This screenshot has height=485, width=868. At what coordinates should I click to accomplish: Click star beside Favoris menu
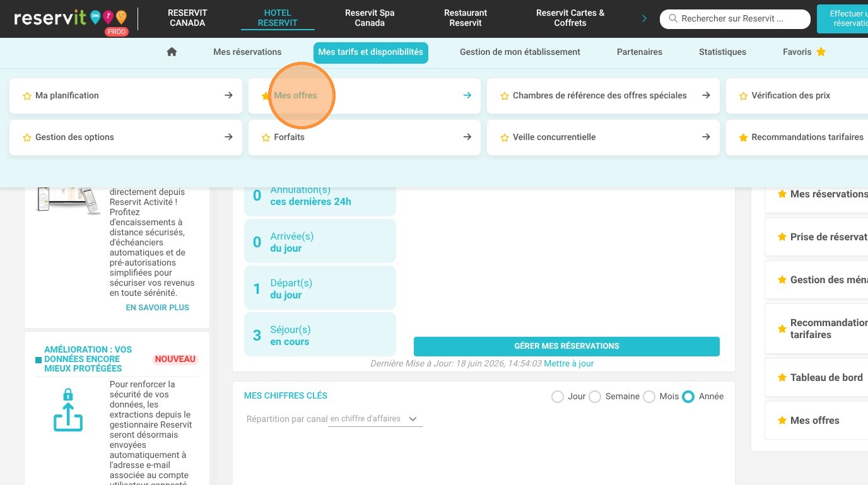click(x=821, y=52)
